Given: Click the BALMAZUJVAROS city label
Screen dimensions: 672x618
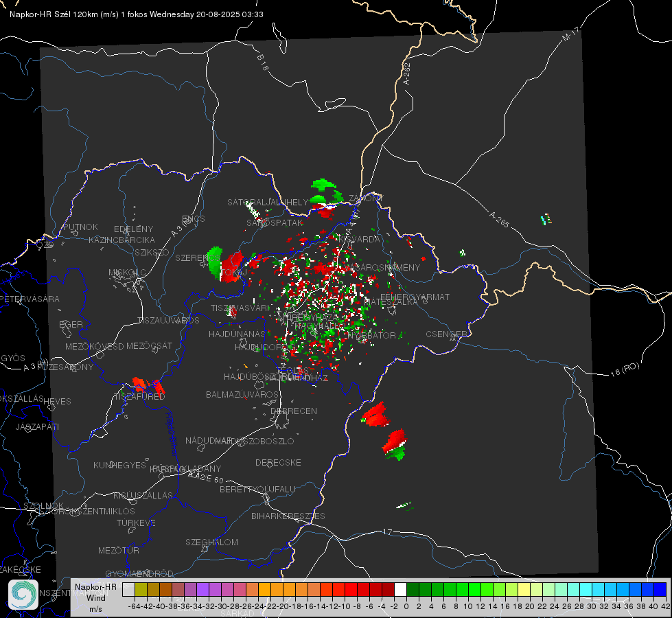Looking at the screenshot, I should [242, 394].
